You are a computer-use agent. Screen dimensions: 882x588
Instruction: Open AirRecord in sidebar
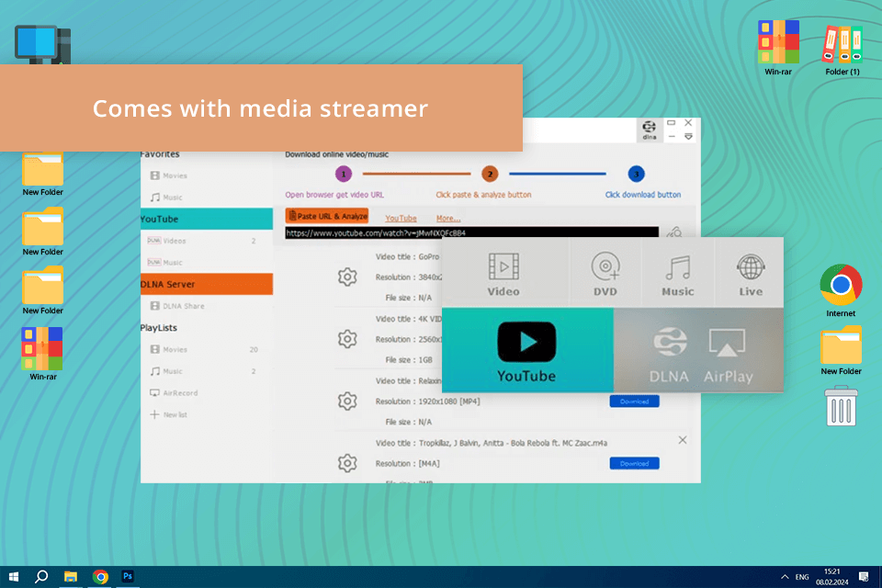(174, 392)
